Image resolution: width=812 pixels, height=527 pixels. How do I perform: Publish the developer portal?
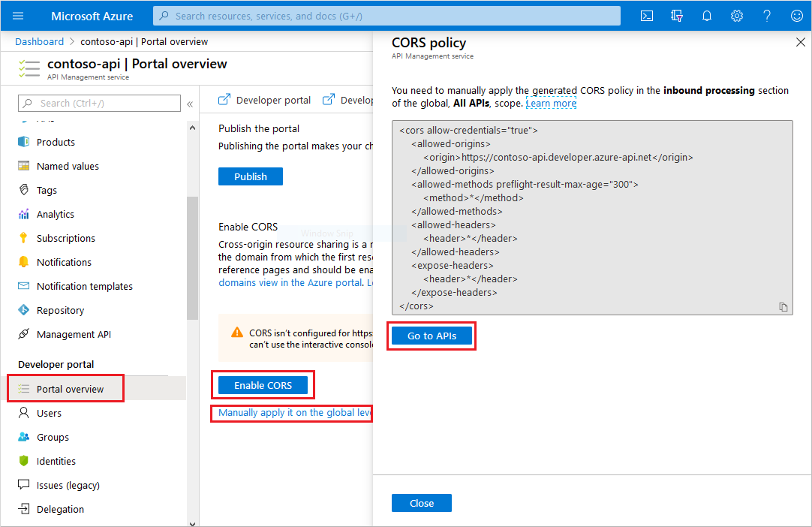point(250,176)
